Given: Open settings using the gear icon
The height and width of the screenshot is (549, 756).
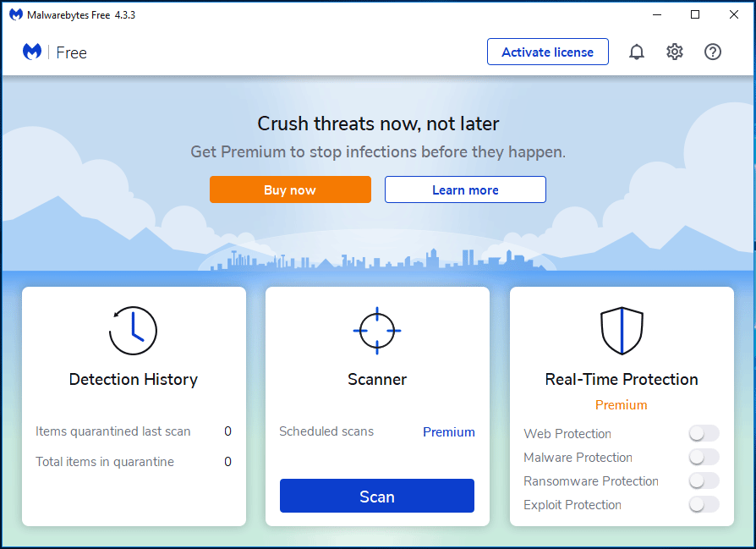Looking at the screenshot, I should point(674,52).
